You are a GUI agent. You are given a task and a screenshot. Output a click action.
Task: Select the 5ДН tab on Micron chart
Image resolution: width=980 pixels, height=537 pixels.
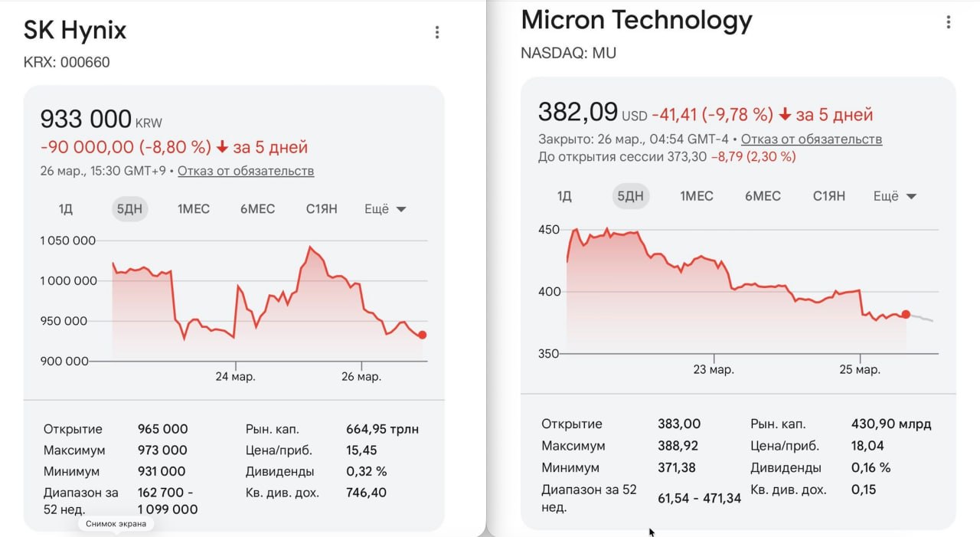tap(629, 196)
